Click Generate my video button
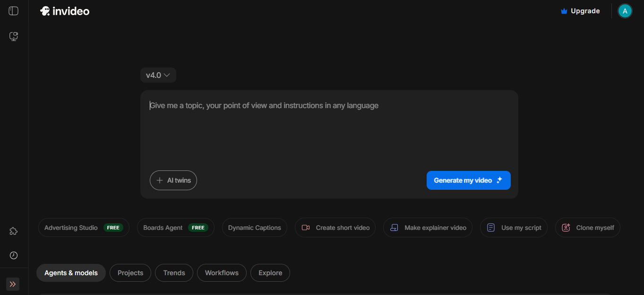This screenshot has height=295, width=644. point(469,180)
